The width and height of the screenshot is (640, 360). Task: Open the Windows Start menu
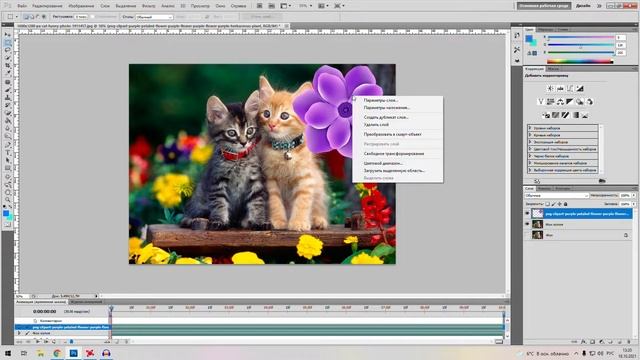pos(8,353)
